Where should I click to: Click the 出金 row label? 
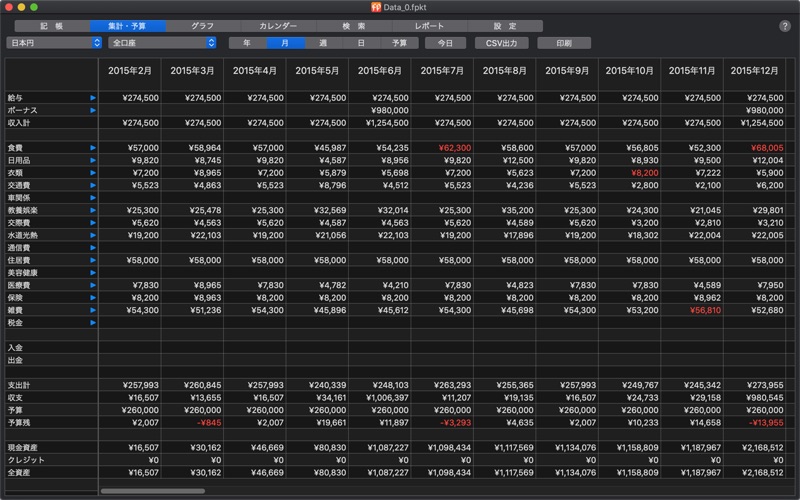[x=15, y=360]
